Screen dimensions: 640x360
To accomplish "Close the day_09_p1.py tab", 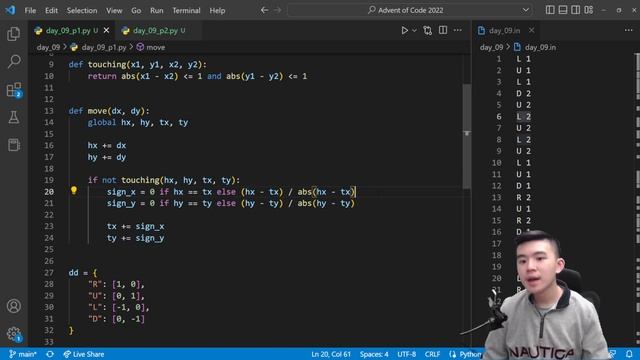I will (106, 31).
